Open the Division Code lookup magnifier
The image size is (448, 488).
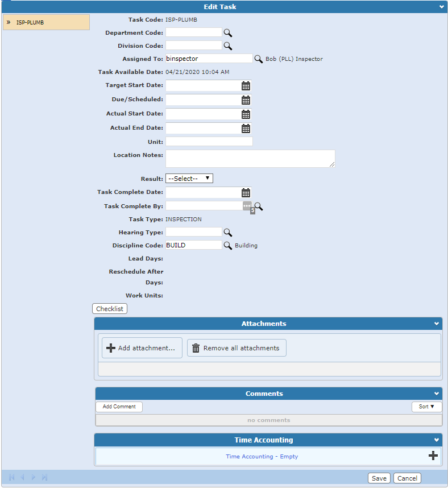227,46
